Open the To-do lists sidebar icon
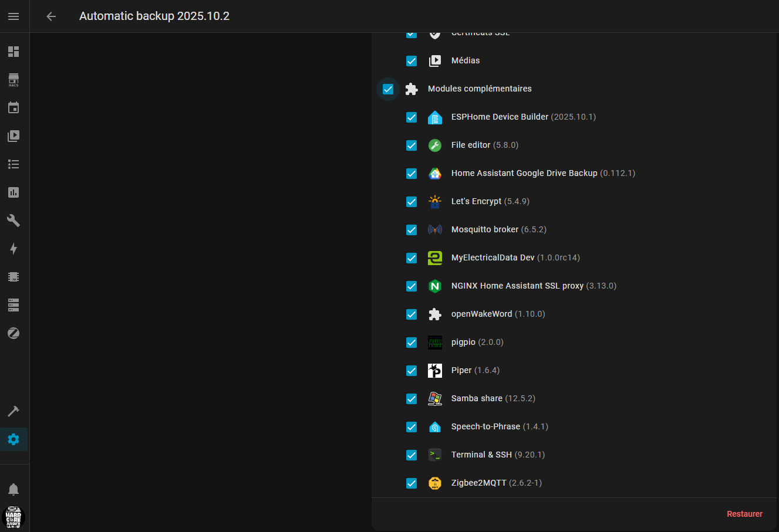The height and width of the screenshot is (532, 779). click(14, 164)
